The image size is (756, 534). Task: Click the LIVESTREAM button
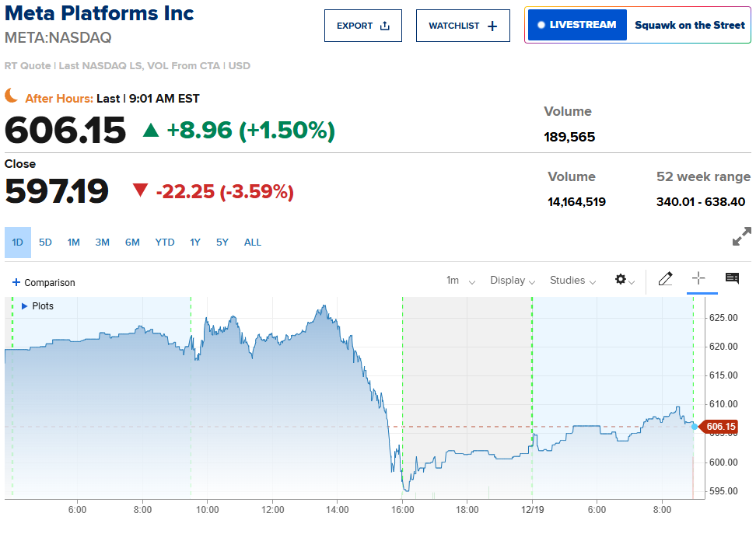pyautogui.click(x=576, y=25)
